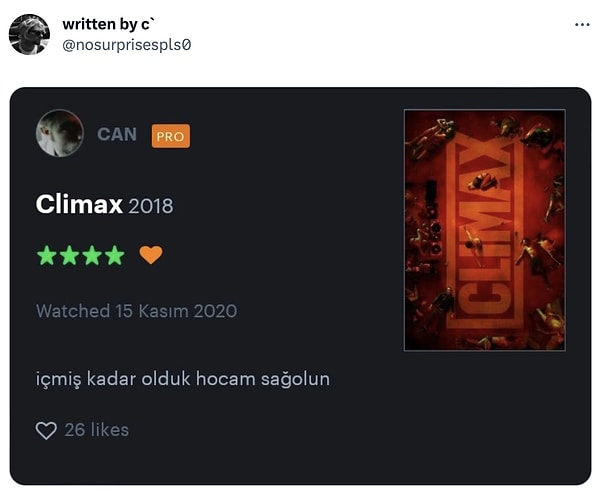600x494 pixels.
Task: Click the Watched 15 Kasım 2020 date
Action: 137,311
